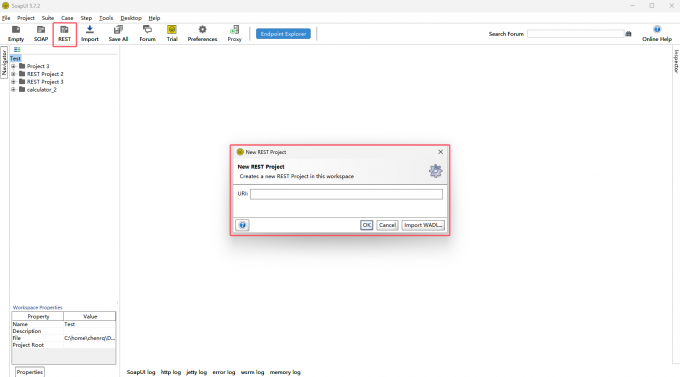
Task: Click the Trial toolbar icon
Action: tap(172, 33)
